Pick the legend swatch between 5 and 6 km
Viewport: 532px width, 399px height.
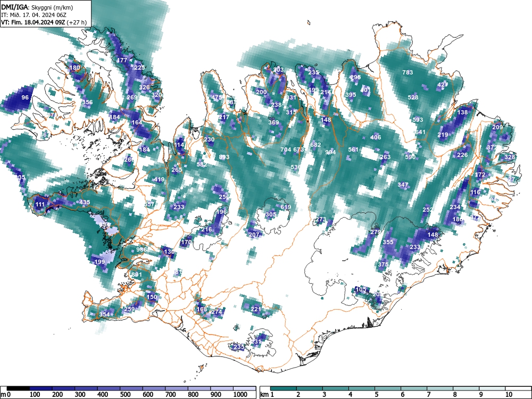388,388
